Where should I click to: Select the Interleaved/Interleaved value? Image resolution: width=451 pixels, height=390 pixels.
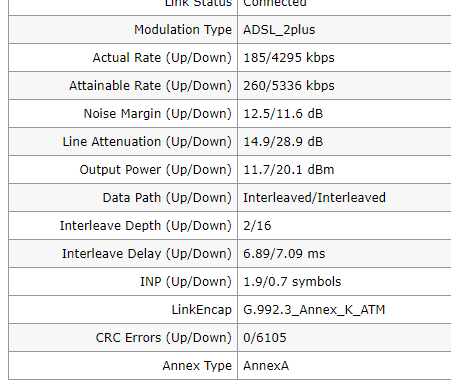click(314, 198)
